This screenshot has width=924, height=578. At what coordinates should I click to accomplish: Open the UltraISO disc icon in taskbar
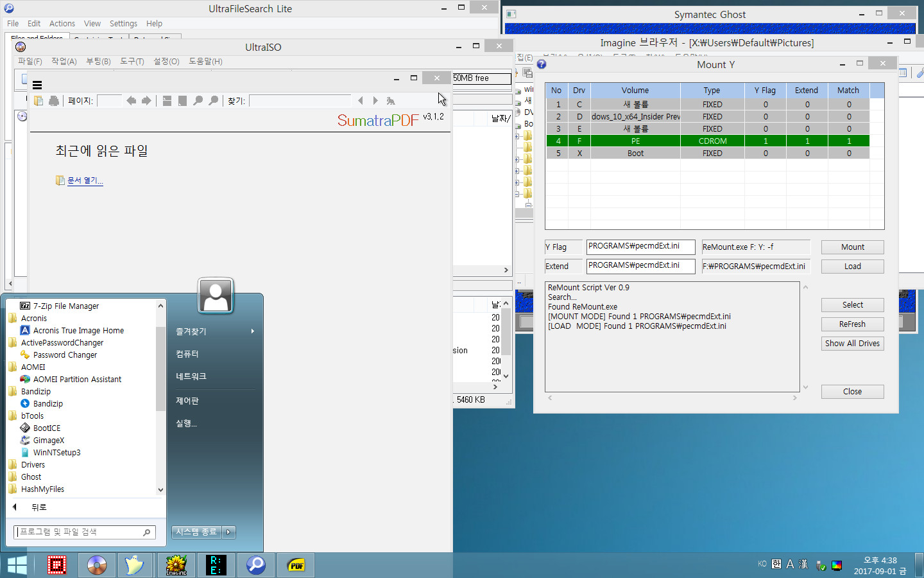coord(97,565)
